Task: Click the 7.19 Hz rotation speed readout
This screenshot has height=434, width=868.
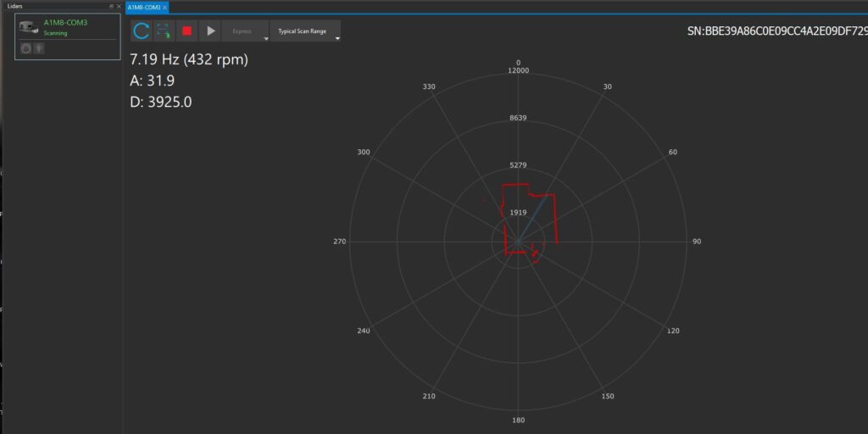Action: (188, 60)
